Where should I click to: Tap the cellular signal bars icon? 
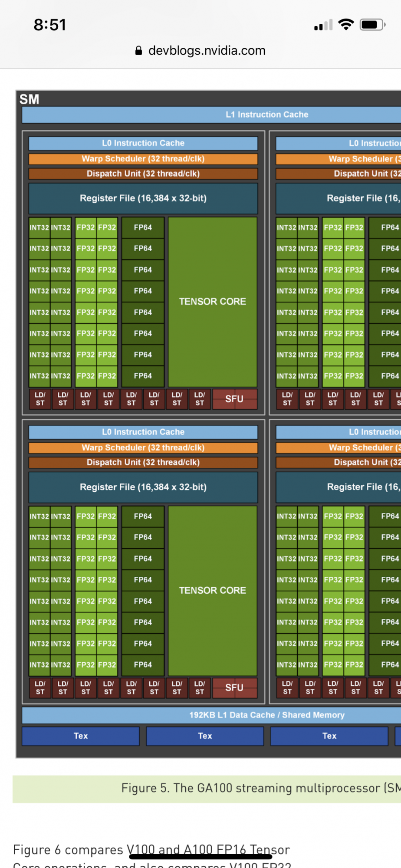coord(323,25)
